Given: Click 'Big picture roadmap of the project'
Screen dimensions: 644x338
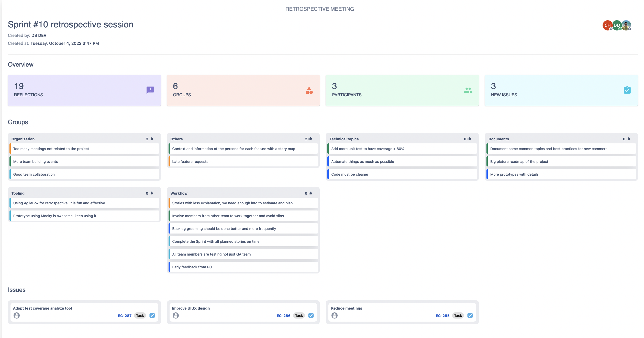Looking at the screenshot, I should click(561, 162).
